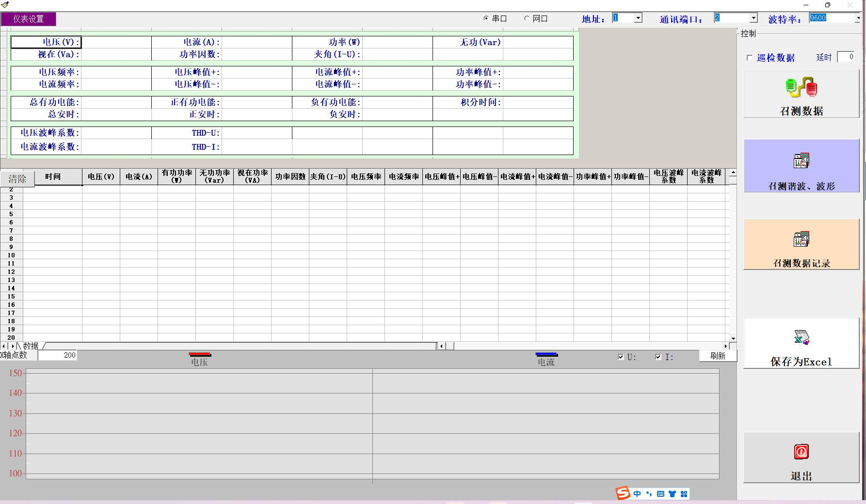Screen dimensions: 866x504
Task: Select the 数据 sheet tab
Action: 30,346
